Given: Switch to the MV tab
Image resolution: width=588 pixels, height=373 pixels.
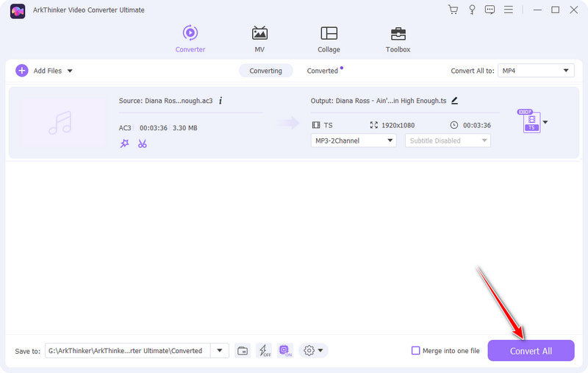Looking at the screenshot, I should (259, 39).
